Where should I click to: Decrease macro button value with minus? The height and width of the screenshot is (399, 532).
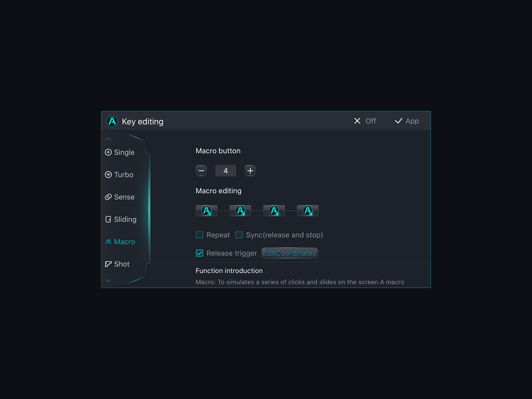(201, 171)
